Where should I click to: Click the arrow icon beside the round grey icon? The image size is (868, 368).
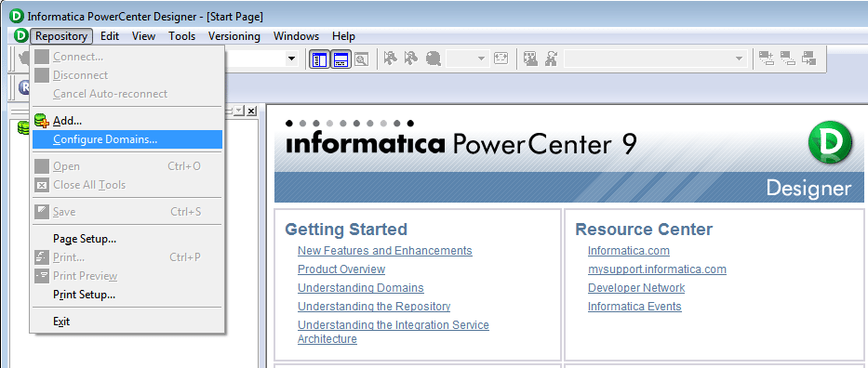(411, 58)
